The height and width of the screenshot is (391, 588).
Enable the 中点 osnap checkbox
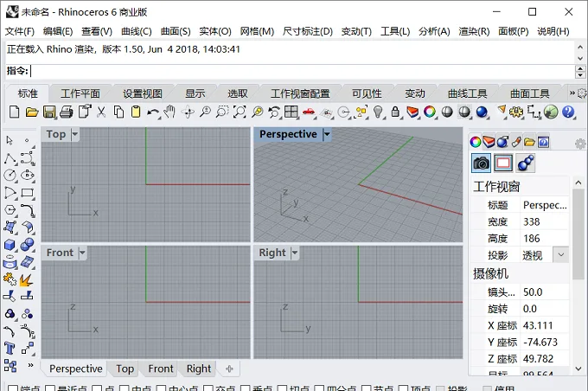click(x=125, y=388)
